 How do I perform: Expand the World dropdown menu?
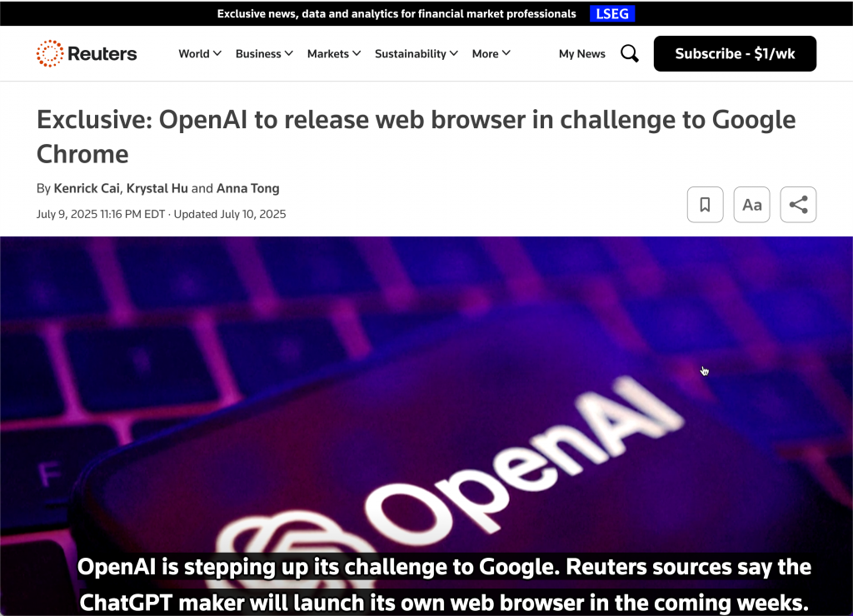(200, 54)
